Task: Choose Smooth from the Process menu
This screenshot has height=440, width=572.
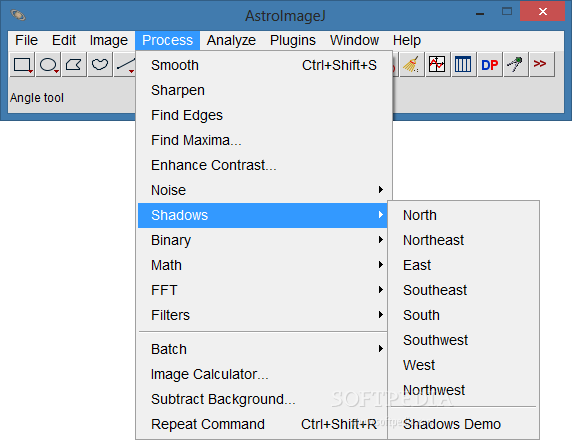Action: 263,65
